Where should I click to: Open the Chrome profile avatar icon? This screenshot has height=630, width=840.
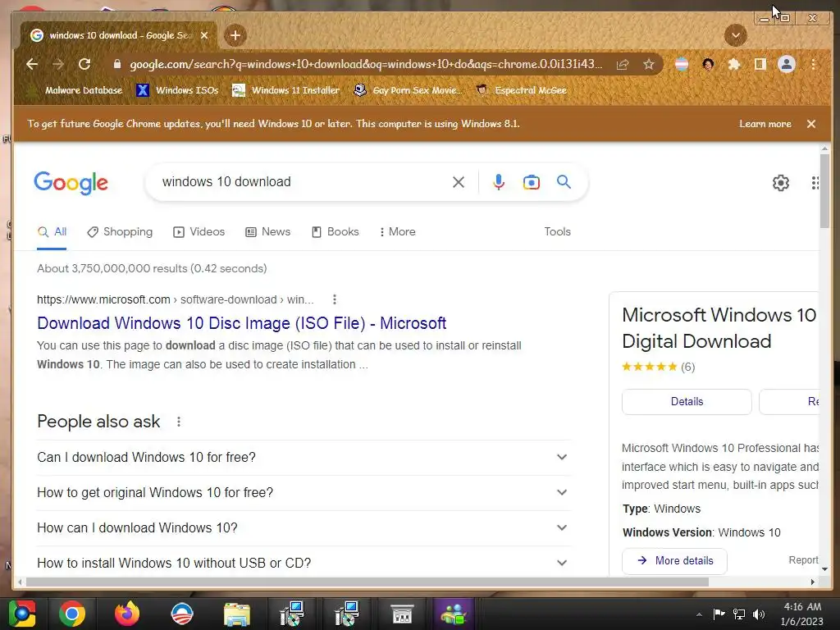787,64
